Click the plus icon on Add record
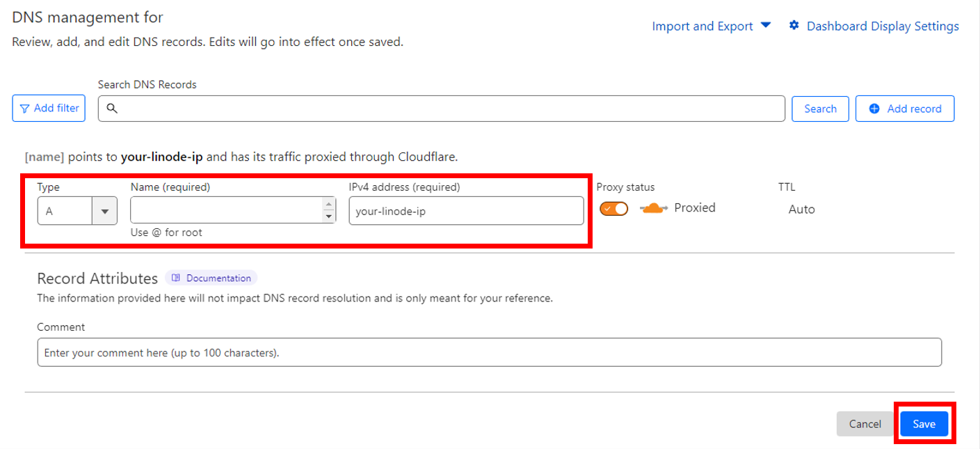Screen dimensions: 980x449 [x=874, y=109]
